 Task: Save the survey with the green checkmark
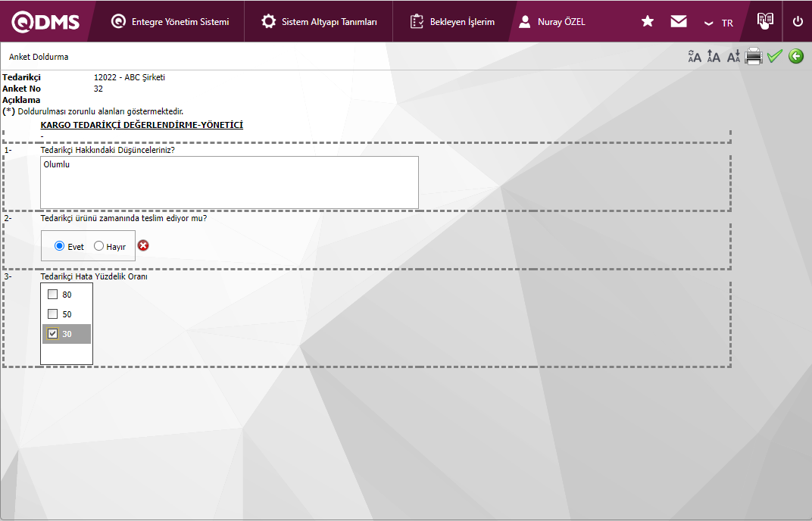[775, 56]
